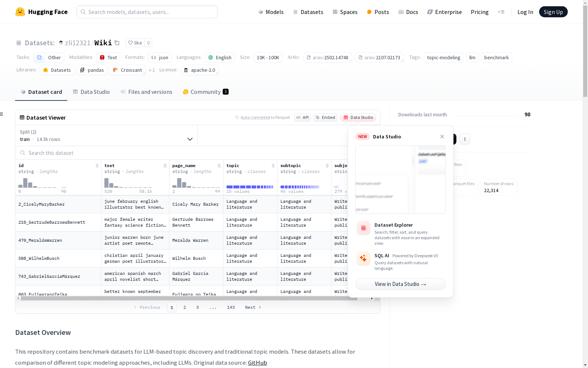
Task: Click the Embed button
Action: tap(325, 117)
